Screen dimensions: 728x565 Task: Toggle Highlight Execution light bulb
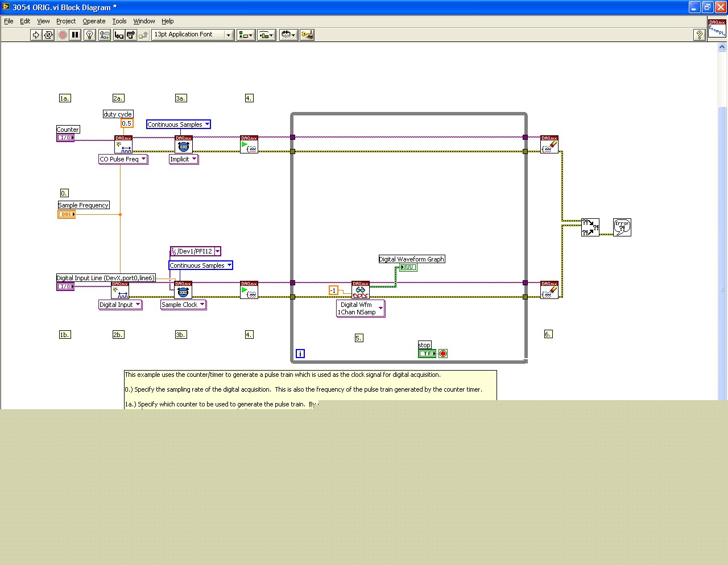click(x=89, y=35)
